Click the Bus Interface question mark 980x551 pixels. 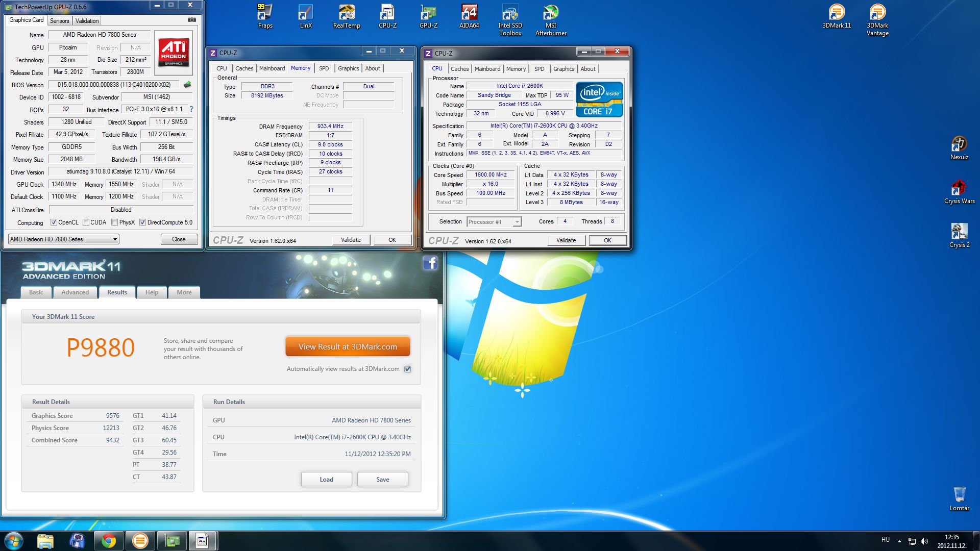point(191,109)
